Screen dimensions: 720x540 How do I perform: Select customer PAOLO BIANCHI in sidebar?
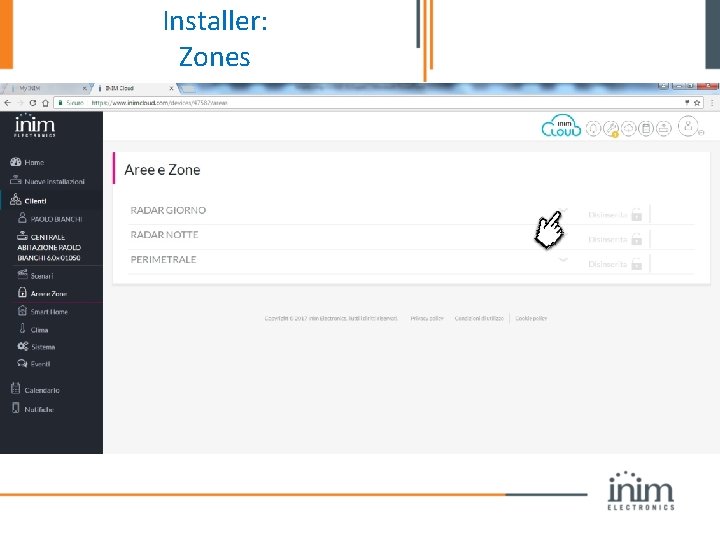tap(56, 219)
